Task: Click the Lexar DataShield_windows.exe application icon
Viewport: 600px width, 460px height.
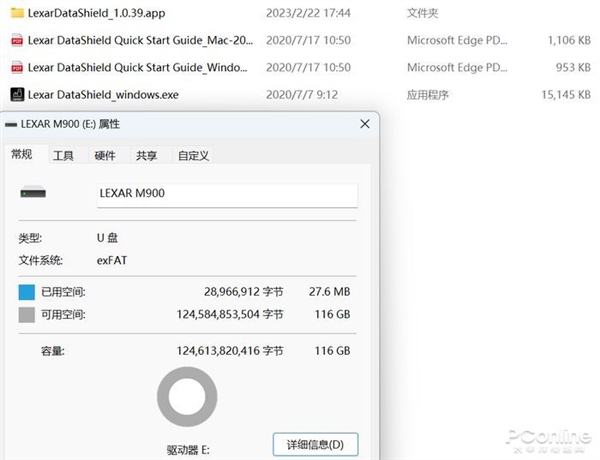Action: (17, 95)
